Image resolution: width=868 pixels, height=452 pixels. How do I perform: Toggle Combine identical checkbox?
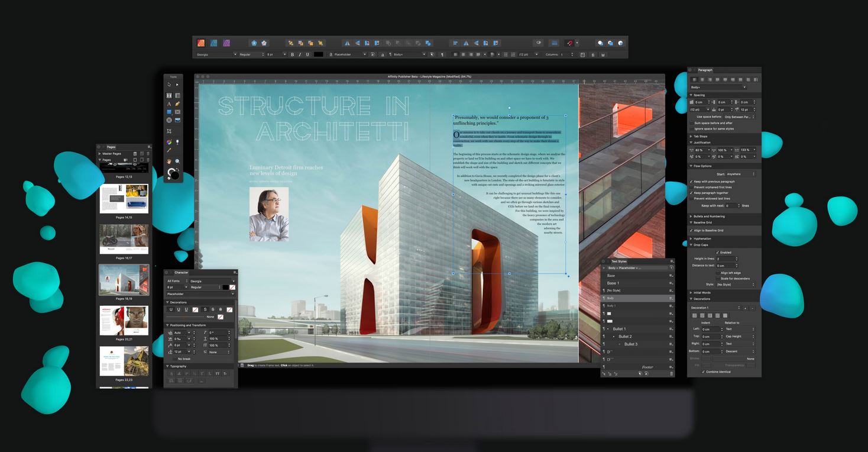pyautogui.click(x=703, y=372)
